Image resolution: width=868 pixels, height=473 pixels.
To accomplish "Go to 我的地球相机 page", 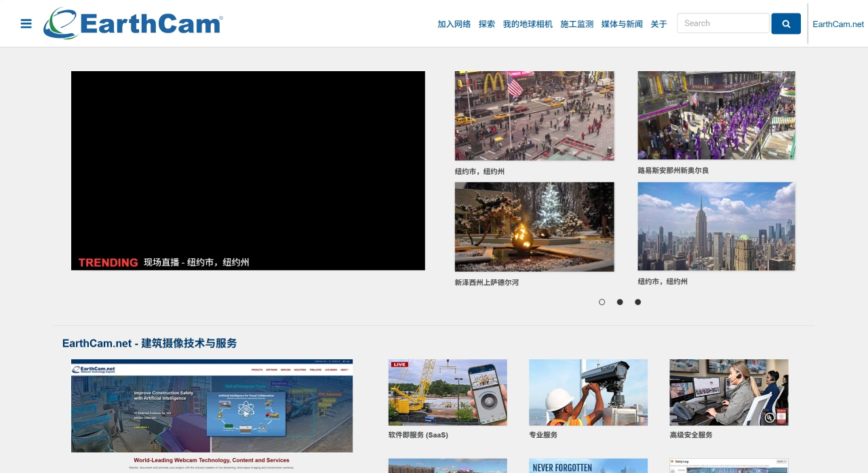I will [528, 24].
